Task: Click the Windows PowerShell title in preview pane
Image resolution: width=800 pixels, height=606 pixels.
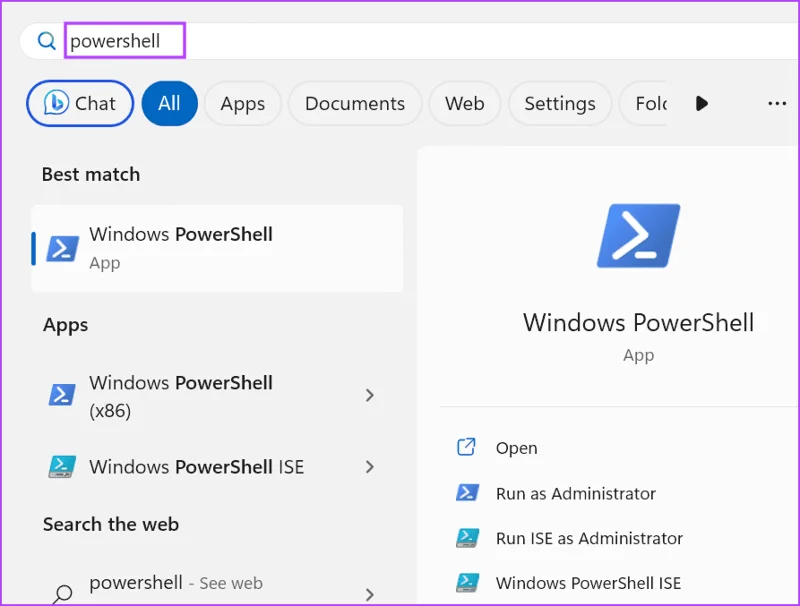Action: click(x=639, y=322)
